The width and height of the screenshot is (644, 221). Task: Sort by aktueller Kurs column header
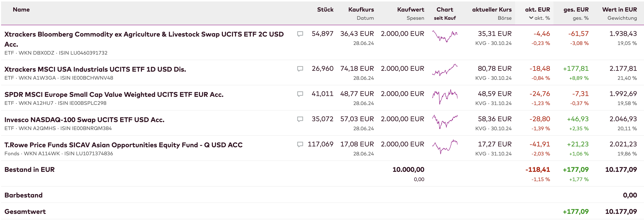[492, 9]
